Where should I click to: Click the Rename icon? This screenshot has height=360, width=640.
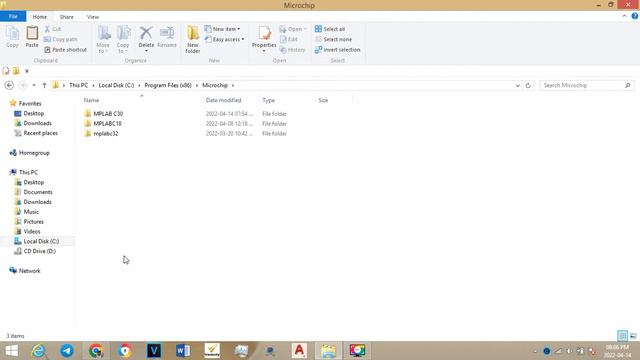[167, 33]
